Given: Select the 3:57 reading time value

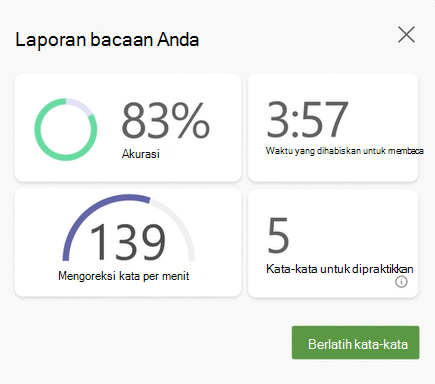Looking at the screenshot, I should 307,119.
